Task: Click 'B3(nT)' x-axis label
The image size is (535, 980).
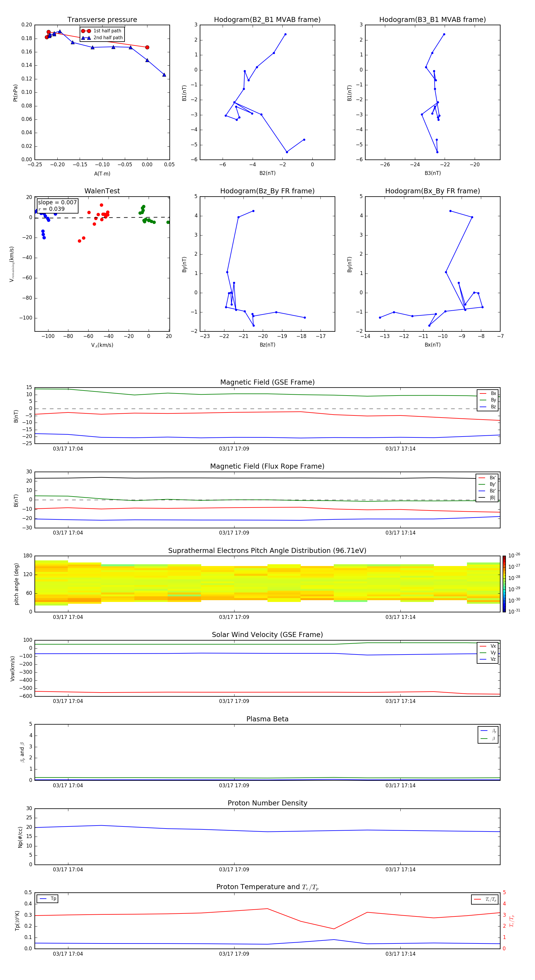Action: coord(432,173)
